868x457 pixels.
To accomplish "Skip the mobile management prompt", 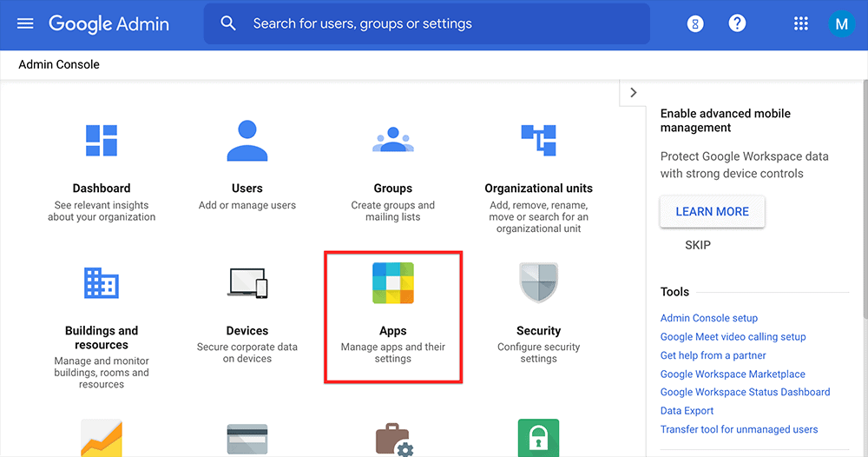I will pyautogui.click(x=698, y=245).
